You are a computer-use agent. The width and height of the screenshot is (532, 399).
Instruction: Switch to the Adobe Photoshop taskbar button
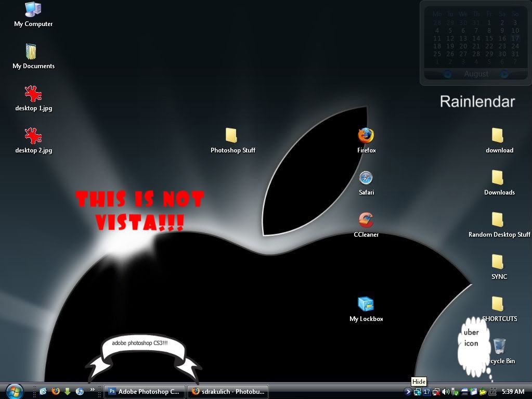tap(144, 392)
